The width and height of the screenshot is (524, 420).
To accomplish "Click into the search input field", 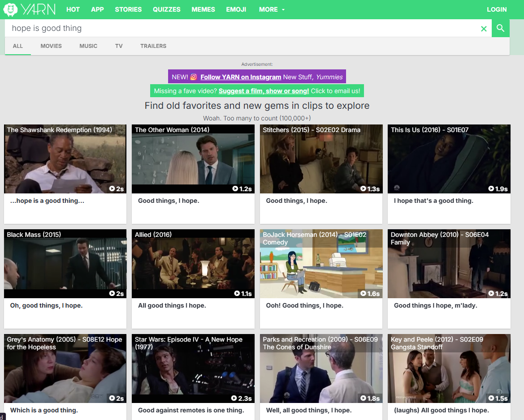I will point(242,28).
